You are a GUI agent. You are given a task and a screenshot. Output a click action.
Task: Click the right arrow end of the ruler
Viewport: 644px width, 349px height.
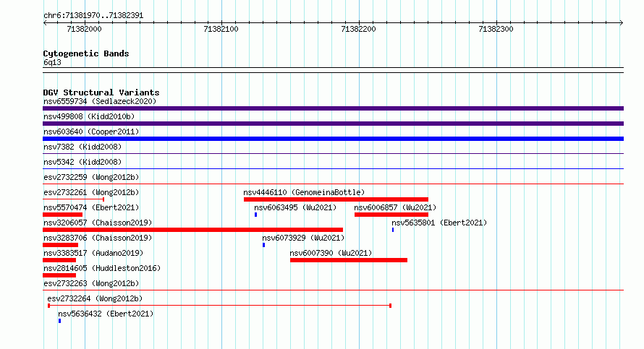(622, 23)
